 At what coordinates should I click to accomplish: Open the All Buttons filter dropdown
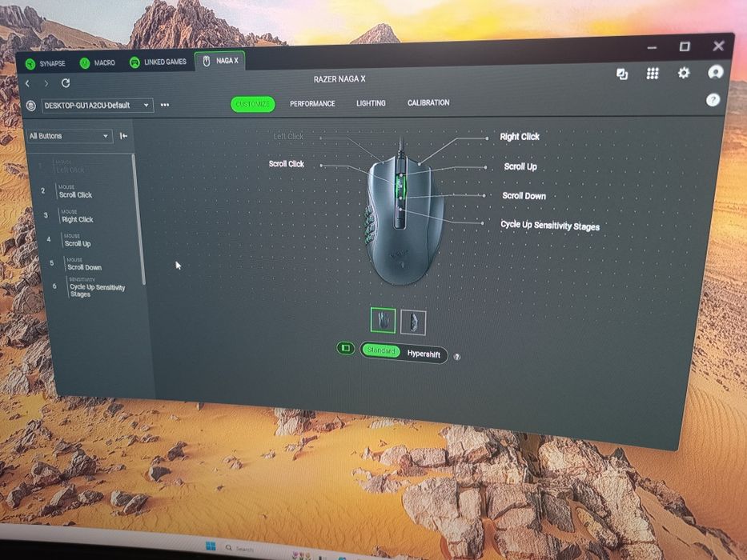click(x=70, y=136)
